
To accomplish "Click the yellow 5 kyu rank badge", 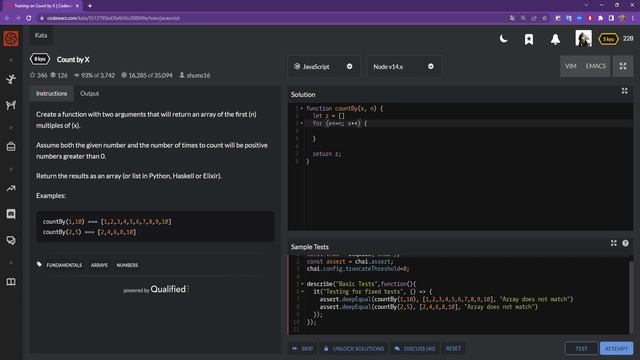I will coord(608,39).
